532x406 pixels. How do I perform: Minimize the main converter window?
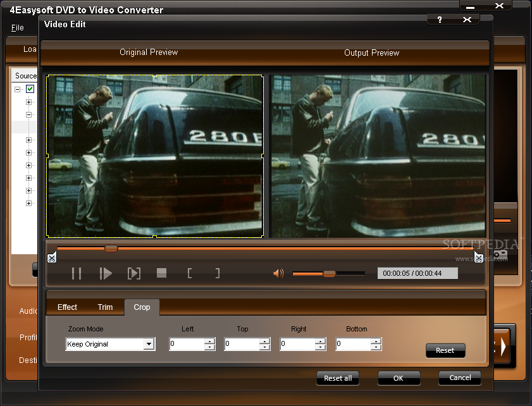[x=471, y=6]
